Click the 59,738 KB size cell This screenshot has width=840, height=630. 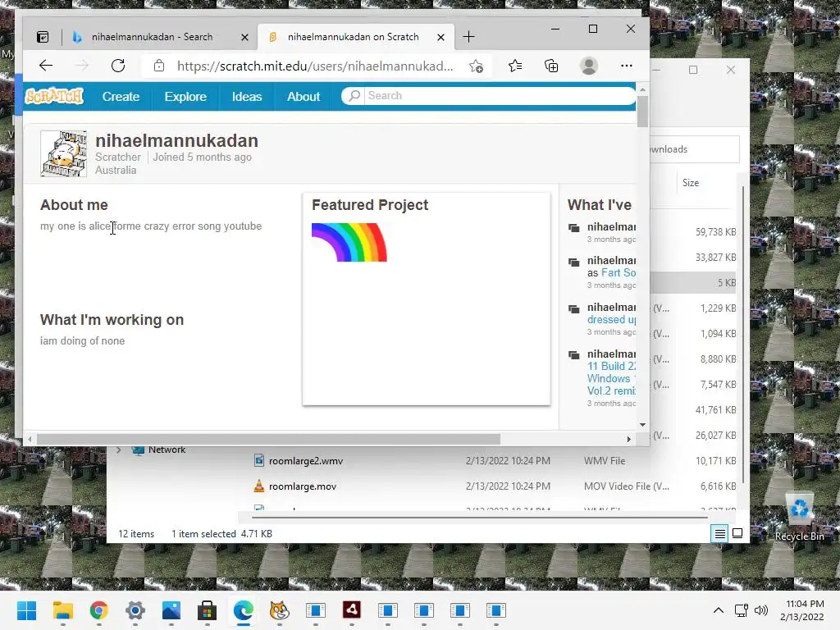[715, 232]
